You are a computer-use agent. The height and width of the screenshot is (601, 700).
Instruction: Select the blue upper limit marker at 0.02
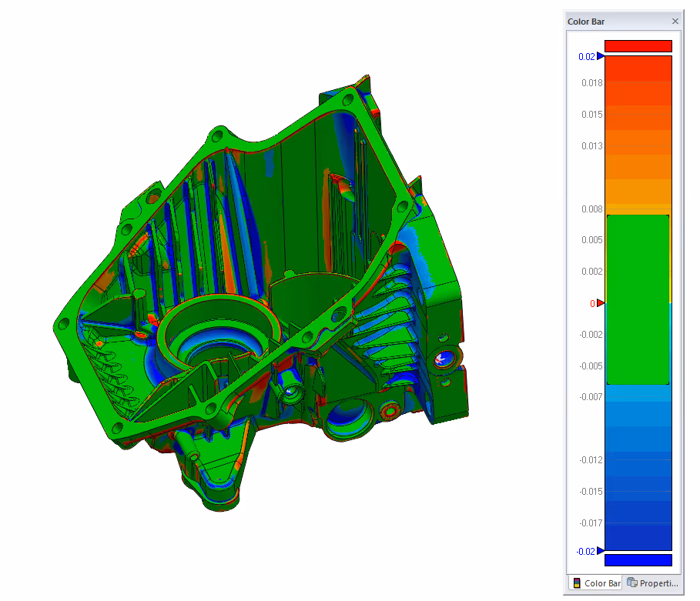point(601,56)
